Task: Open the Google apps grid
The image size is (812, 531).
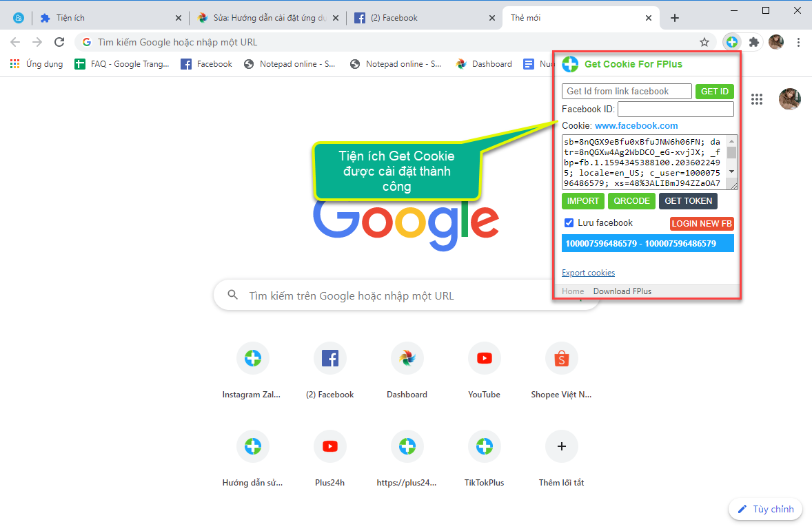Action: click(x=757, y=99)
